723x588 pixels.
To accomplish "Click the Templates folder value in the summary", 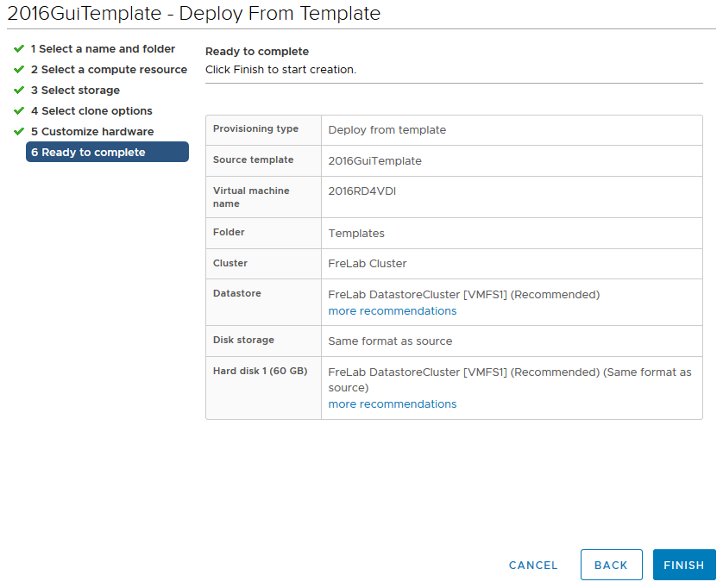I will (356, 234).
